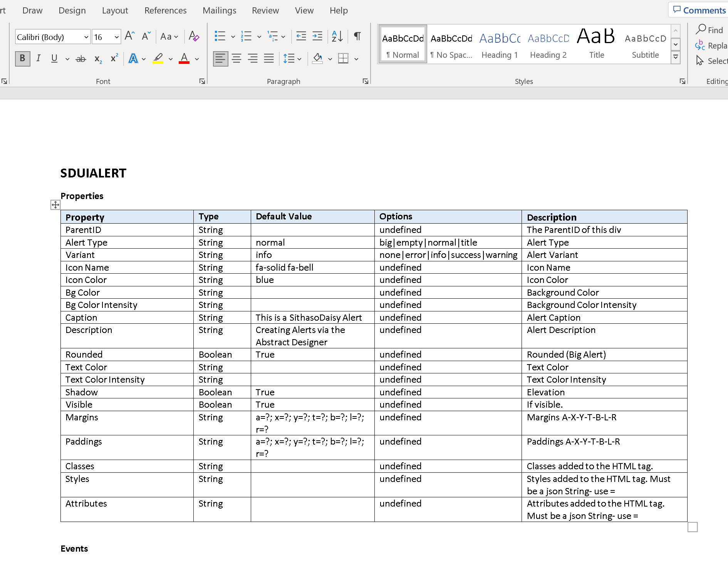Clear all formatting from selection
The image size is (728, 562).
point(194,37)
